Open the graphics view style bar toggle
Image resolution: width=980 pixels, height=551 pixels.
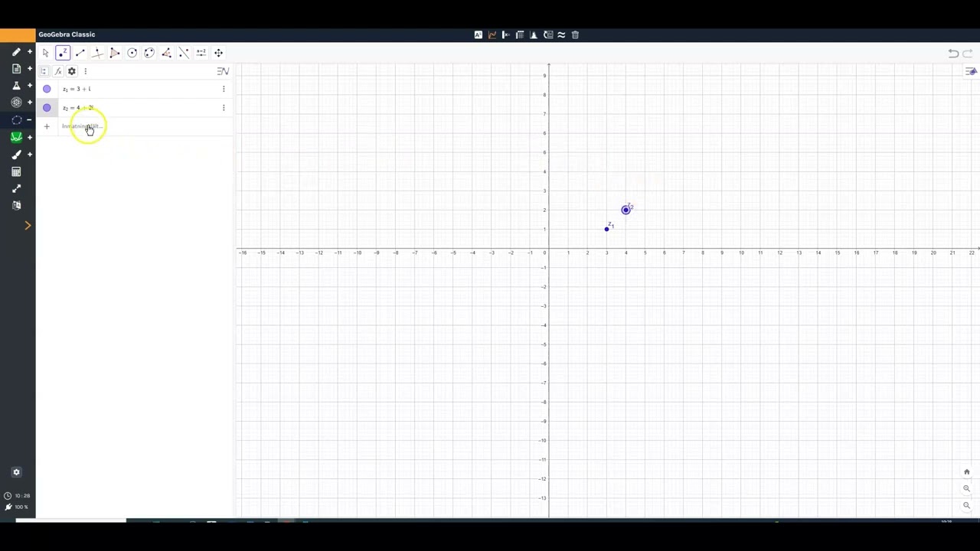click(971, 71)
